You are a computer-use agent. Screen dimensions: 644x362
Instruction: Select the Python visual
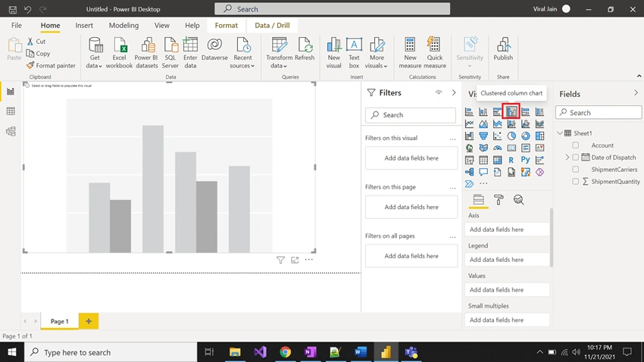(x=525, y=160)
